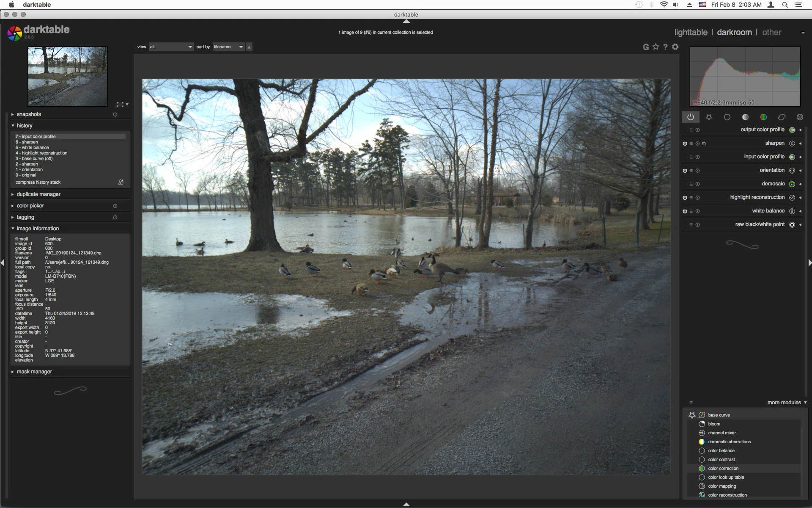This screenshot has height=508, width=812.
Task: Switch to lighttable view
Action: pos(691,33)
